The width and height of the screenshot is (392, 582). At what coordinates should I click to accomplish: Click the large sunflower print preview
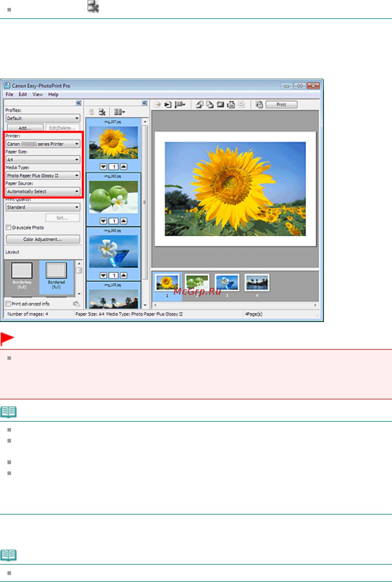coord(235,189)
